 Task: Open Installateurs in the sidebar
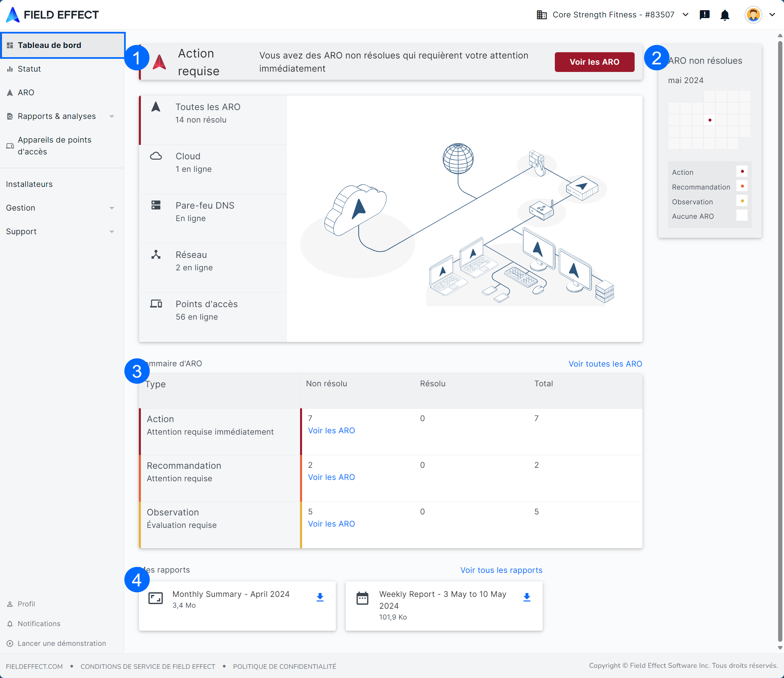tap(29, 184)
